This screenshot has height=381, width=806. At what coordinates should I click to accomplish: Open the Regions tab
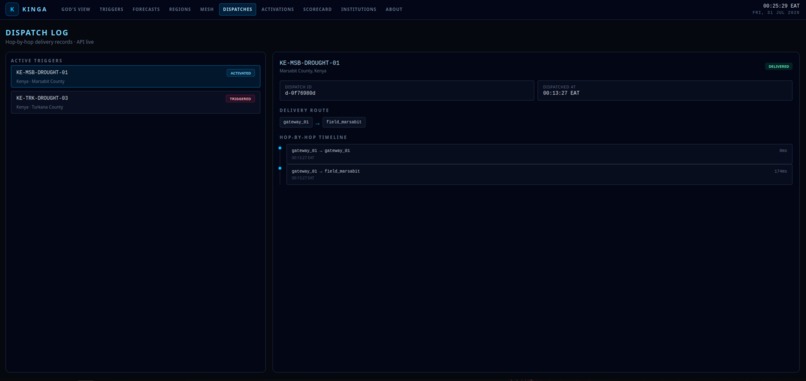180,9
